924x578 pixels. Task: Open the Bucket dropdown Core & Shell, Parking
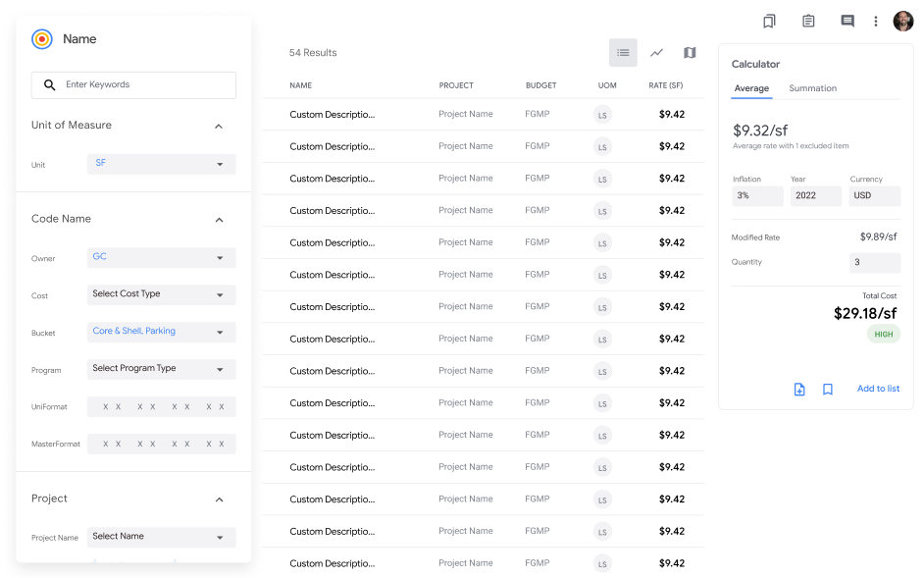click(162, 332)
